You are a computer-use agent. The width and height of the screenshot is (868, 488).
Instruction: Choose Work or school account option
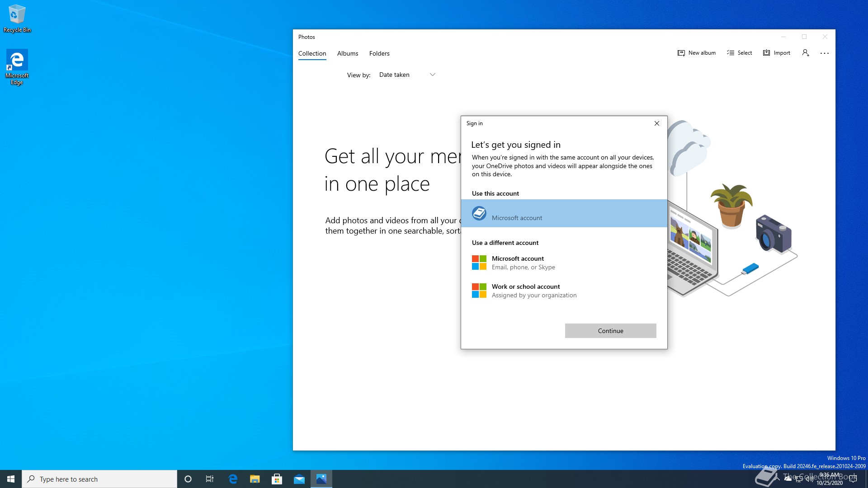[564, 291]
